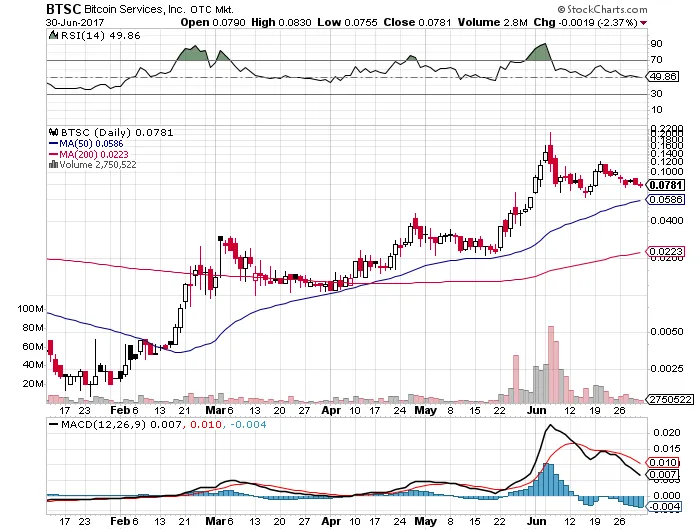The height and width of the screenshot is (530, 700).
Task: Click the 'BTSC (Daily) 0.0781' legend label
Action: pos(117,133)
